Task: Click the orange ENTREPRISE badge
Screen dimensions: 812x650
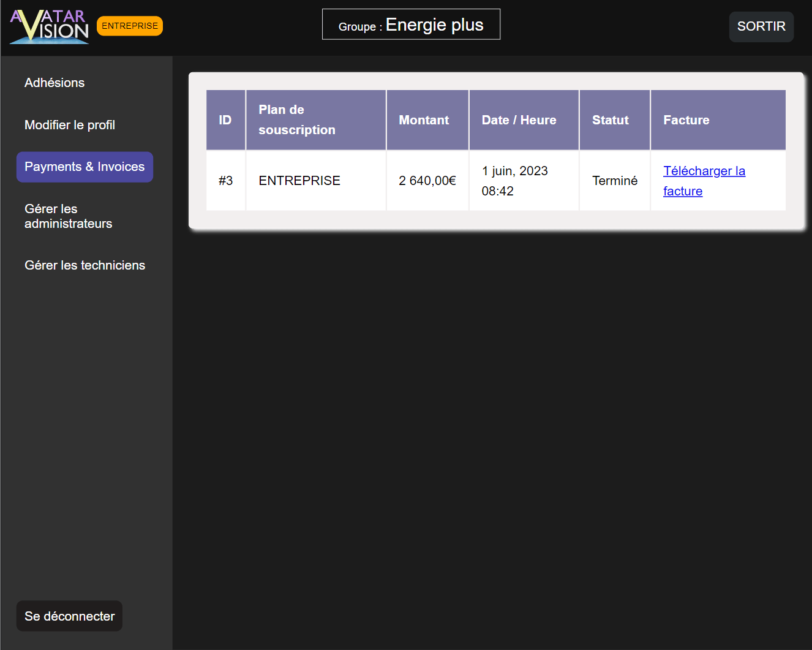Action: coord(130,26)
